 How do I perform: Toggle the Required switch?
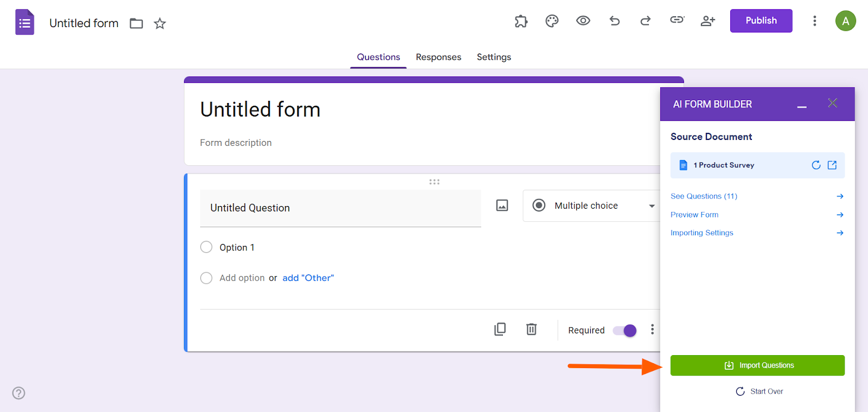click(624, 331)
